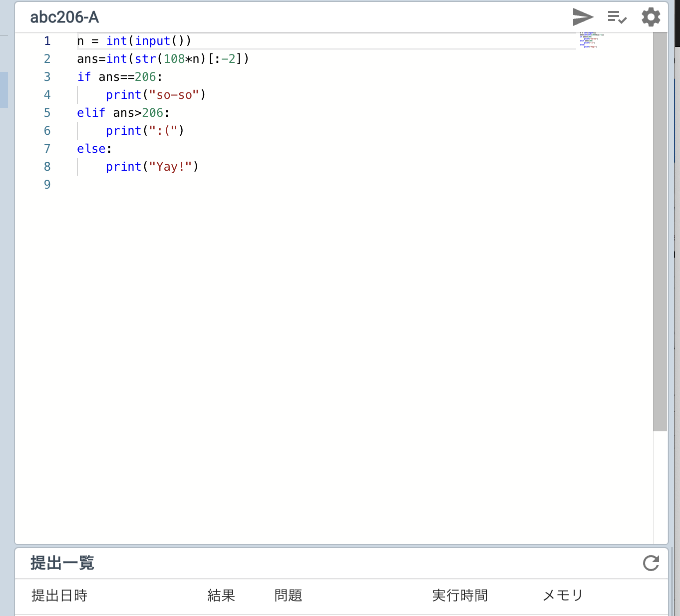The height and width of the screenshot is (616, 680).
Task: Click the print(":(") statement
Action: (x=145, y=131)
